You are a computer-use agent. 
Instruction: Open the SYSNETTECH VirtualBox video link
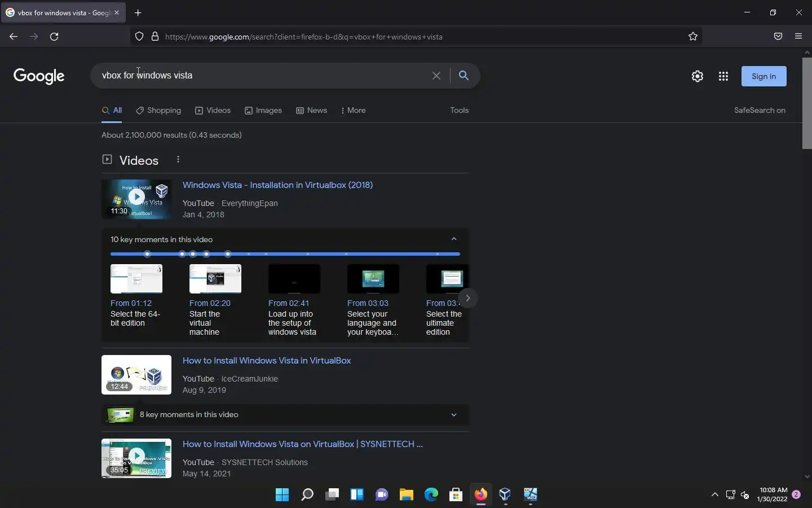pos(303,444)
